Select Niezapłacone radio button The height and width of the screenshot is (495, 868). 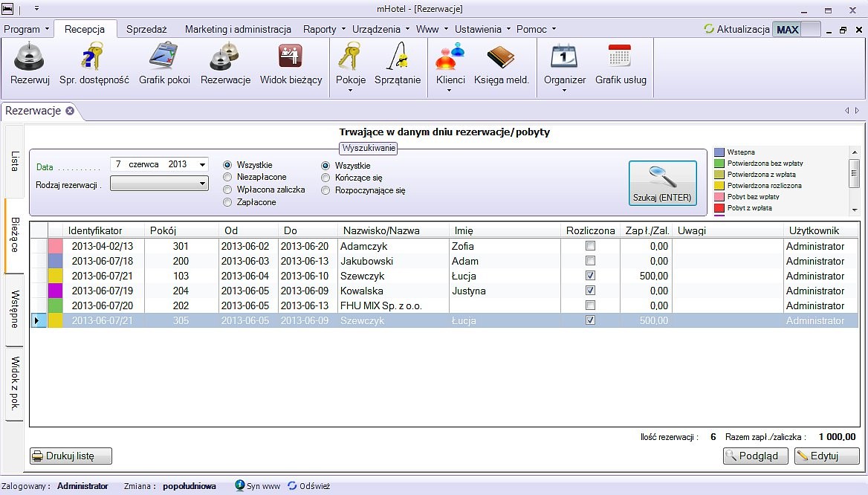click(x=227, y=177)
